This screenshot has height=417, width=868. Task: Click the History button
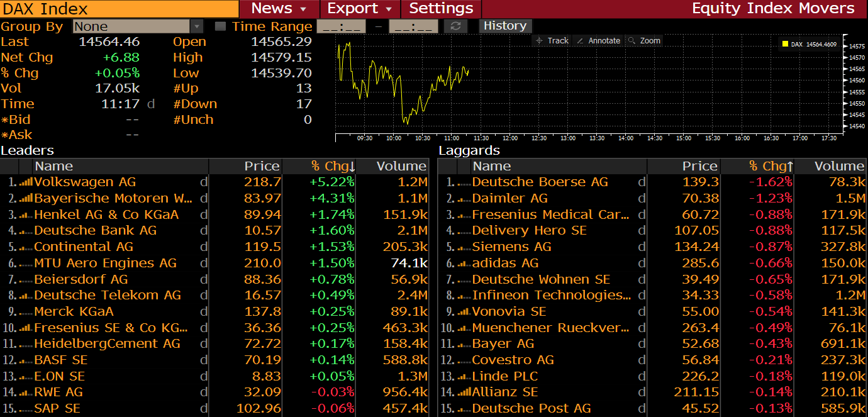coord(505,26)
